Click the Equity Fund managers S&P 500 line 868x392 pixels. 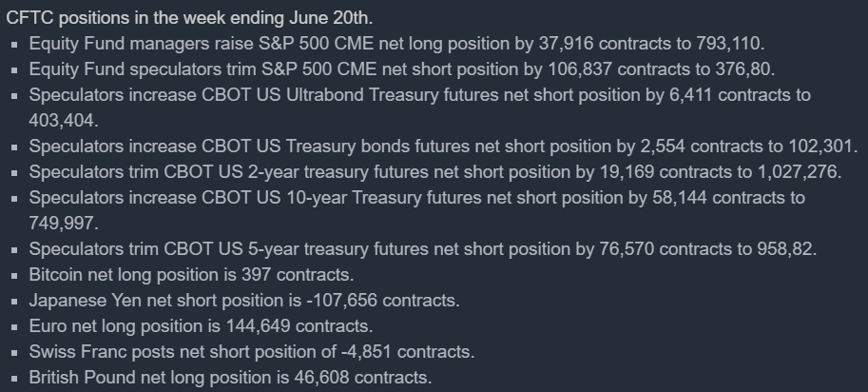point(396,44)
